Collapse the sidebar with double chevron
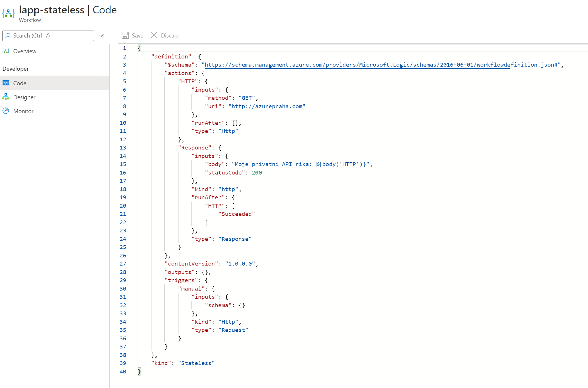The height and width of the screenshot is (388, 588). point(102,36)
